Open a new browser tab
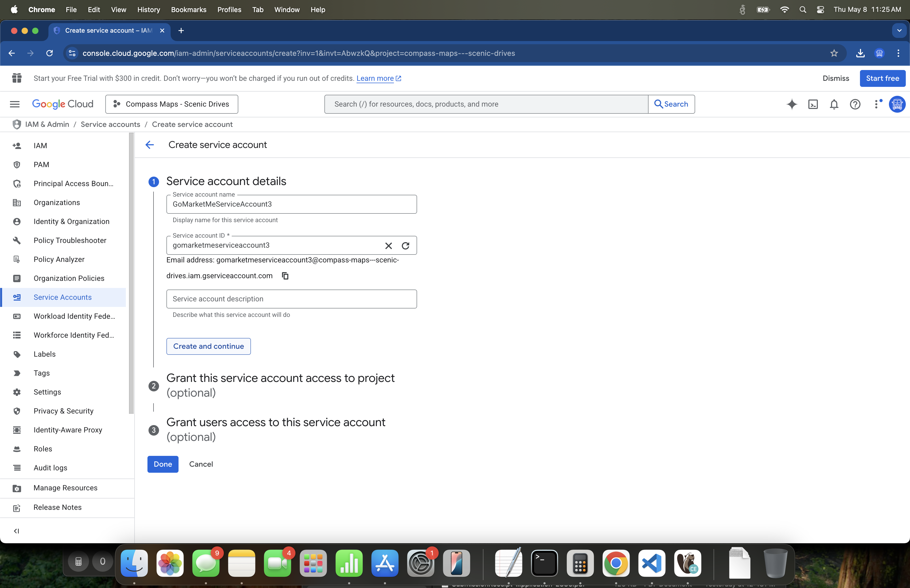Image resolution: width=910 pixels, height=588 pixels. (x=181, y=31)
